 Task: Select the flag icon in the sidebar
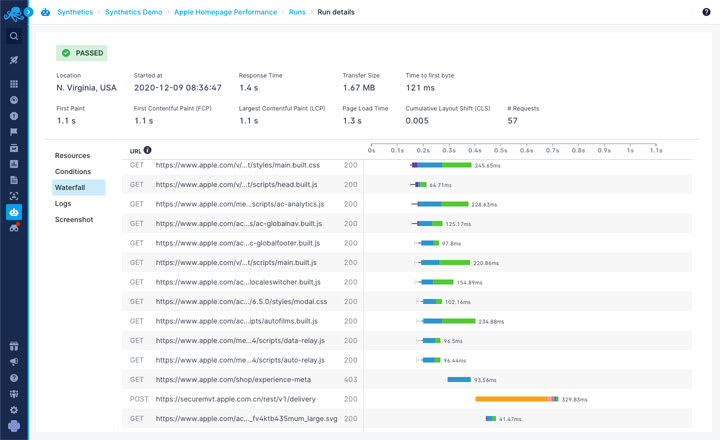coord(14,132)
